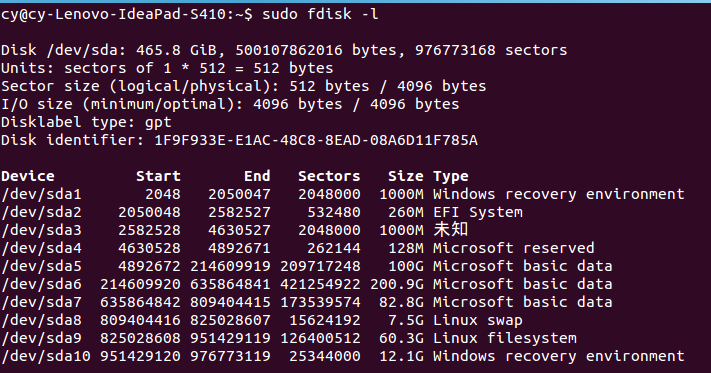
Task: Click the /dev/sda10 device entry
Action: [x=46, y=356]
